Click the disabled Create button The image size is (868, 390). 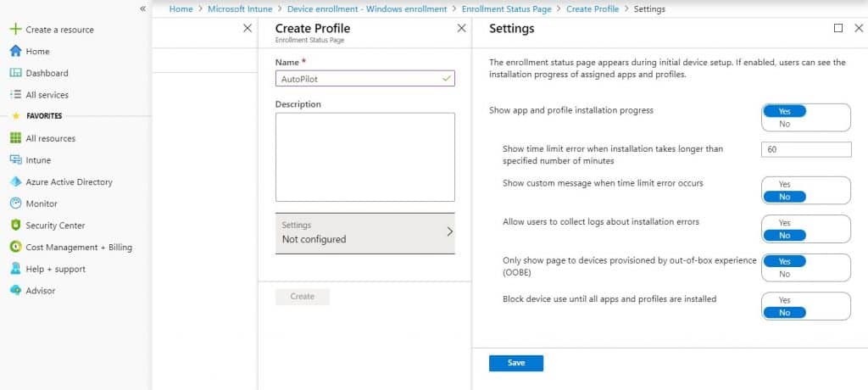coord(303,297)
